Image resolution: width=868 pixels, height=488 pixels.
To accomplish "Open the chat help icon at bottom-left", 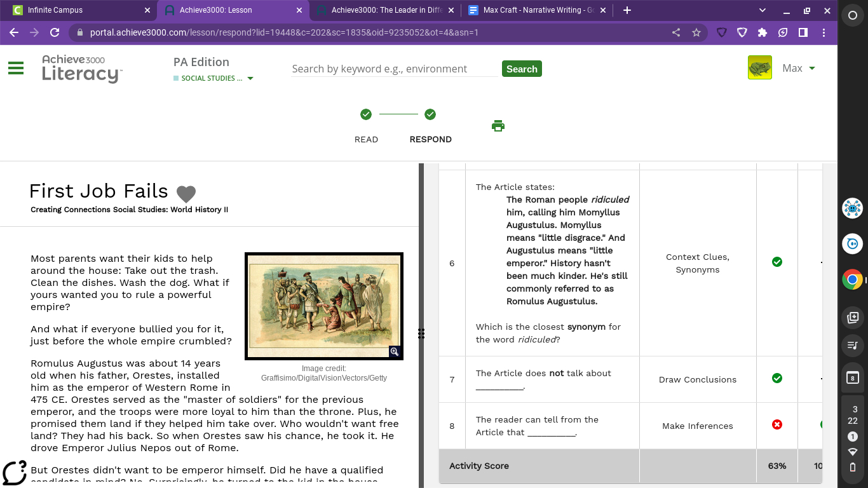I will click(15, 472).
